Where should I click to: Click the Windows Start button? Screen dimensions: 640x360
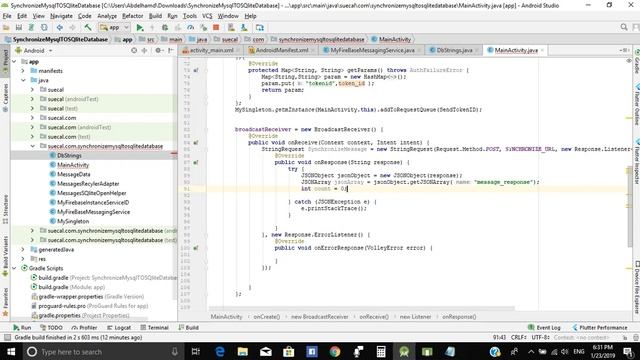tap(11, 351)
